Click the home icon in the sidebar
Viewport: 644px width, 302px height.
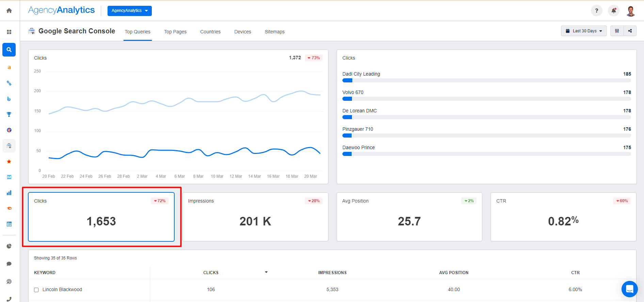(9, 11)
